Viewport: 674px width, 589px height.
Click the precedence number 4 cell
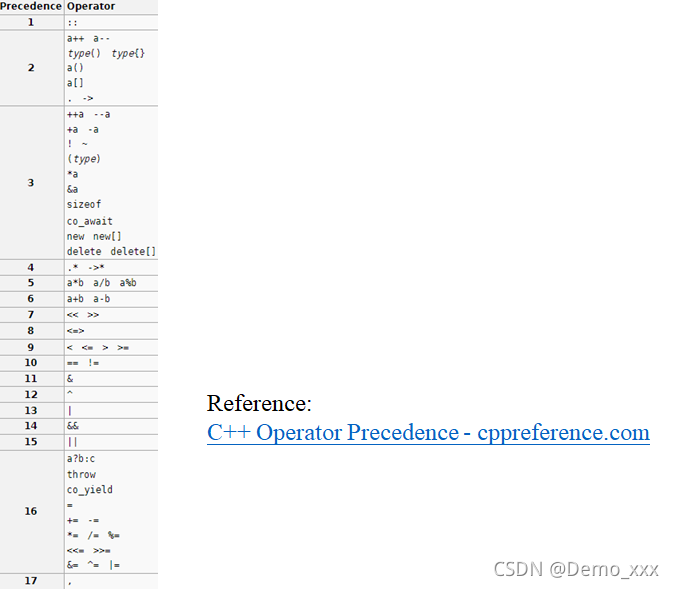click(x=32, y=267)
